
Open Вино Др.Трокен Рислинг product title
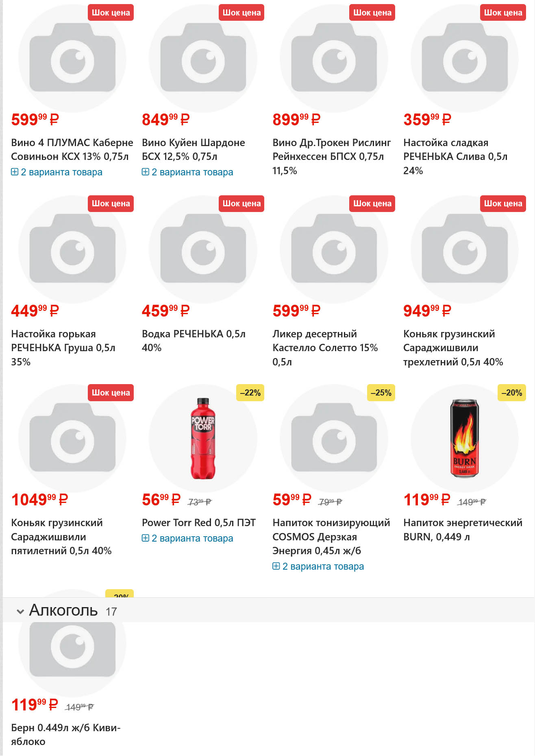331,156
